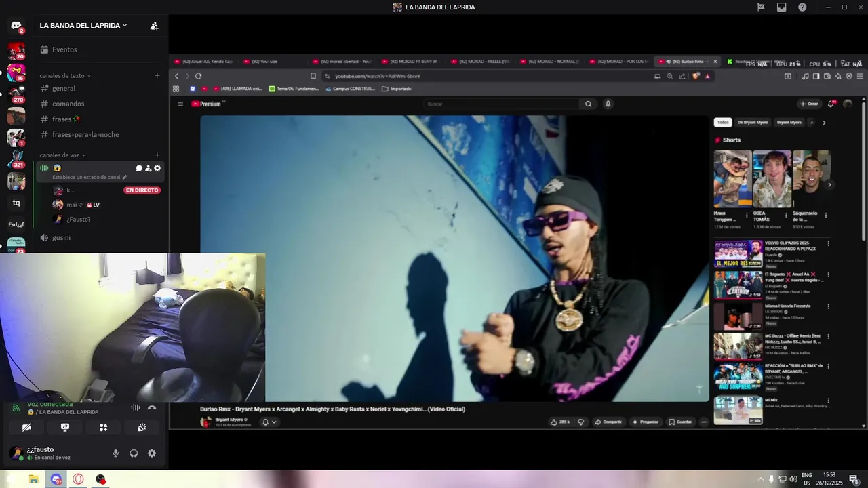Image resolution: width=868 pixels, height=488 pixels.
Task: Watch the EN DIRECTO stream badge
Action: (142, 190)
